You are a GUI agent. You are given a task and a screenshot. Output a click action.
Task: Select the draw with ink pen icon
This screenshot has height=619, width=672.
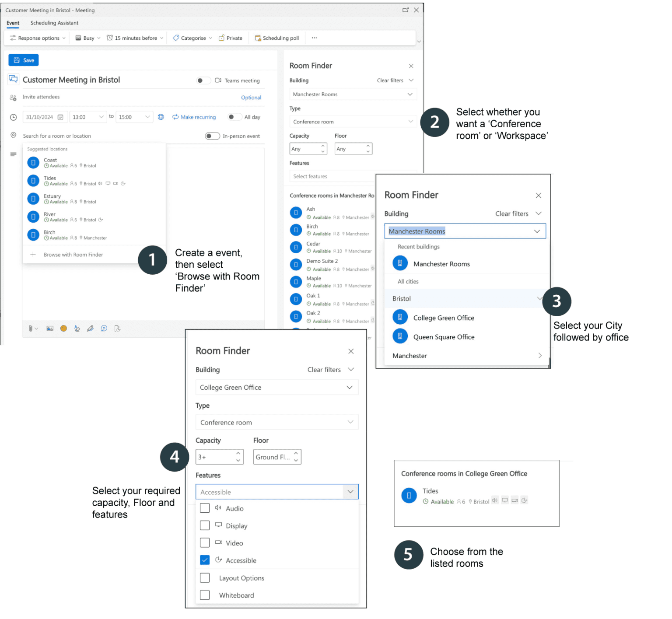(x=91, y=328)
